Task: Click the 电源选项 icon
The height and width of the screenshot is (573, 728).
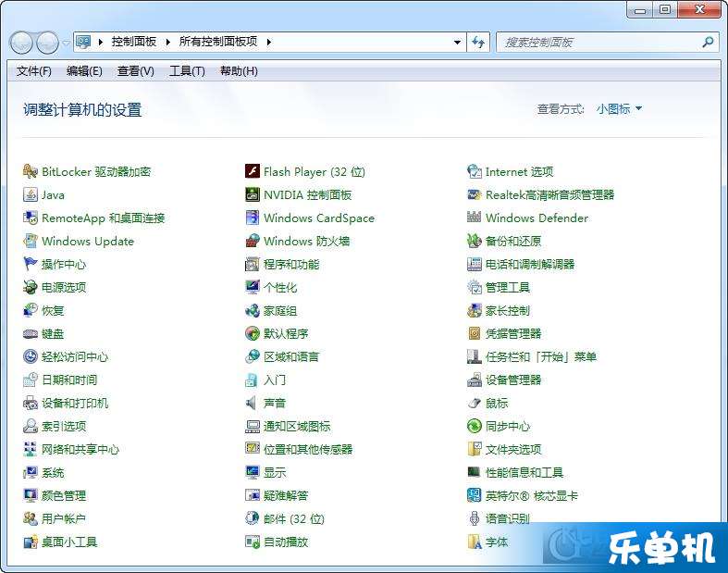Action: 31,287
